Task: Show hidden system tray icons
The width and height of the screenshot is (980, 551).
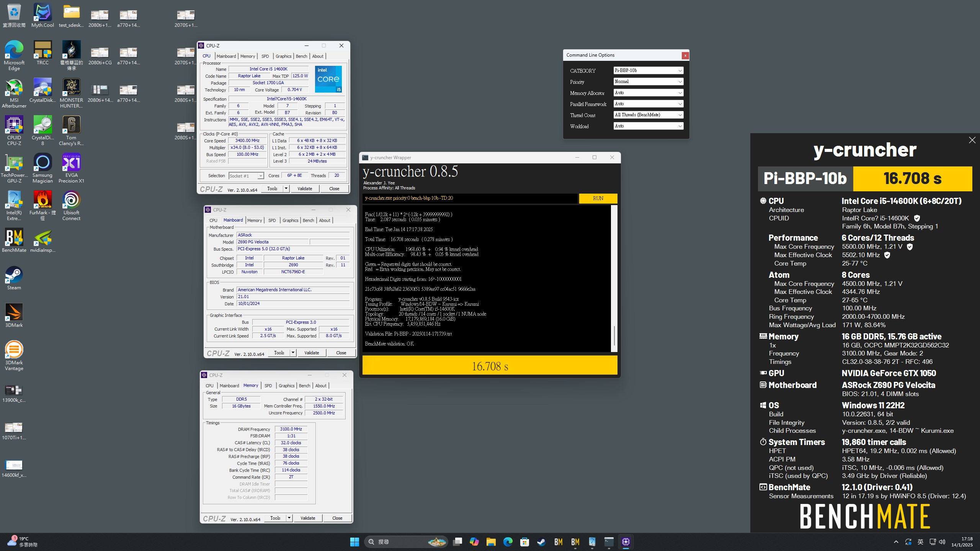Action: (896, 542)
